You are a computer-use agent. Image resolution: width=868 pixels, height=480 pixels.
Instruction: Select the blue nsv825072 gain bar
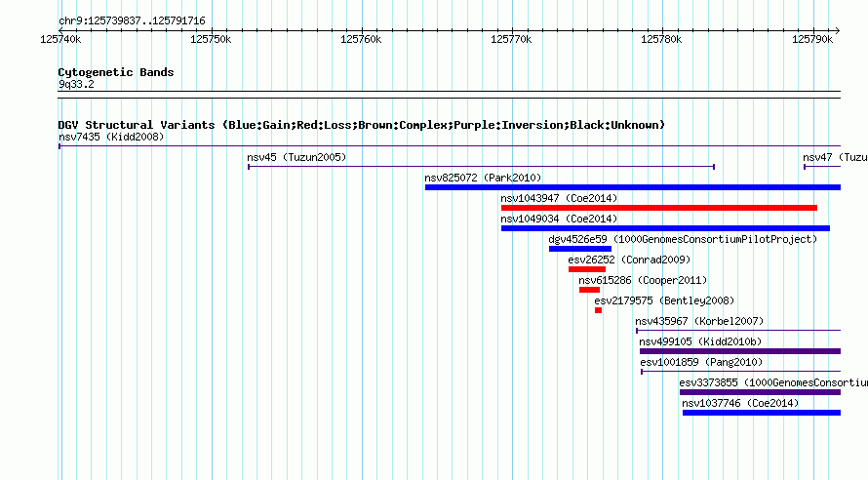633,187
